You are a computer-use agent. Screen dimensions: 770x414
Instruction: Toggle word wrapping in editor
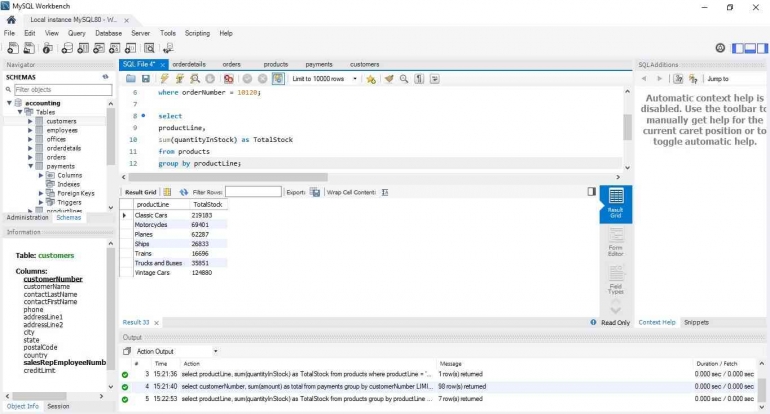point(435,79)
